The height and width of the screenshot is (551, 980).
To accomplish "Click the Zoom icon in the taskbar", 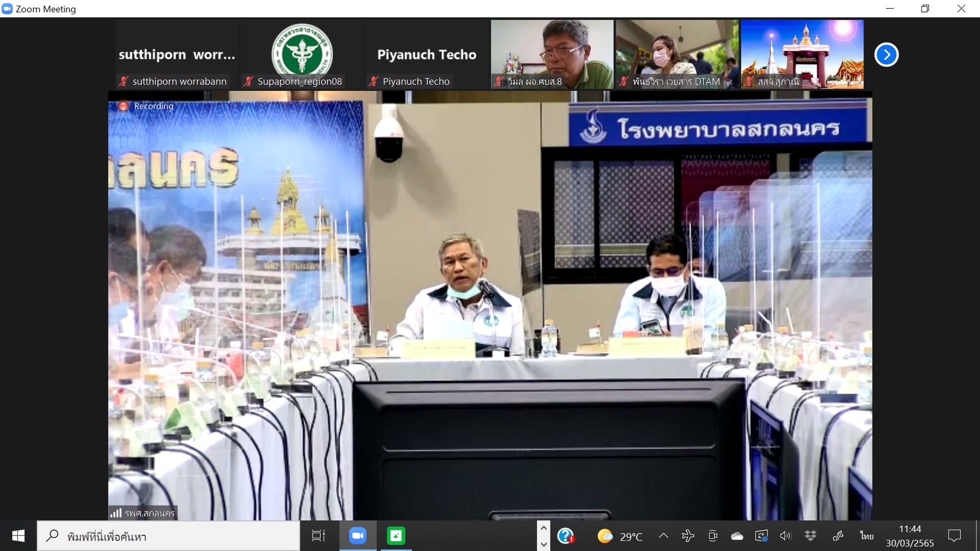I will pos(358,536).
